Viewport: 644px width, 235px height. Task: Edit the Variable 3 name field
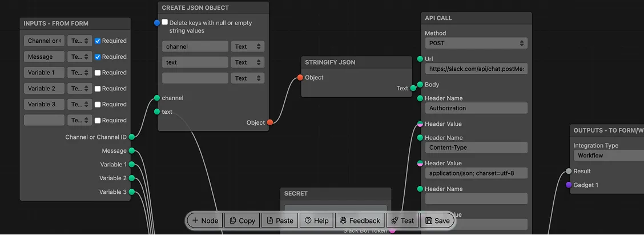[44, 104]
